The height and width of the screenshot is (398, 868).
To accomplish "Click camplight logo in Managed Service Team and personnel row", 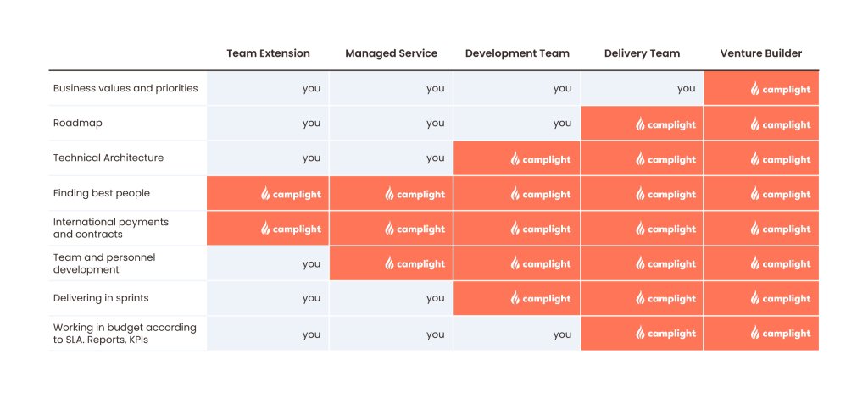I will (x=415, y=263).
